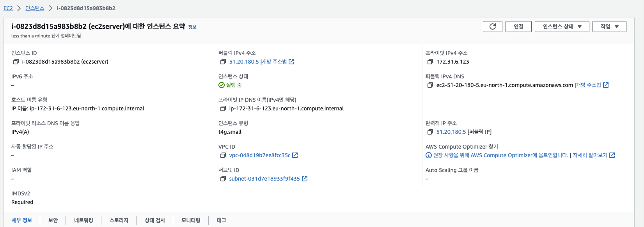Open the subnet-031d7e18933f9f435 link
The height and width of the screenshot is (227, 644).
click(264, 179)
